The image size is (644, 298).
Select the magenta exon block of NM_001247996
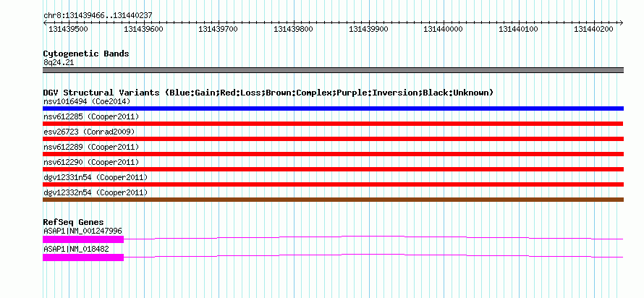(83, 239)
